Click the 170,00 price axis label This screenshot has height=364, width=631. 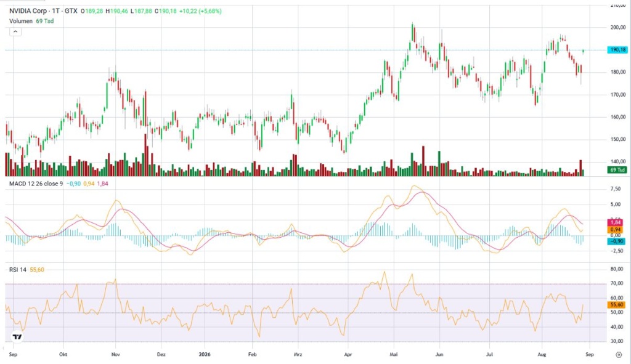(x=618, y=94)
